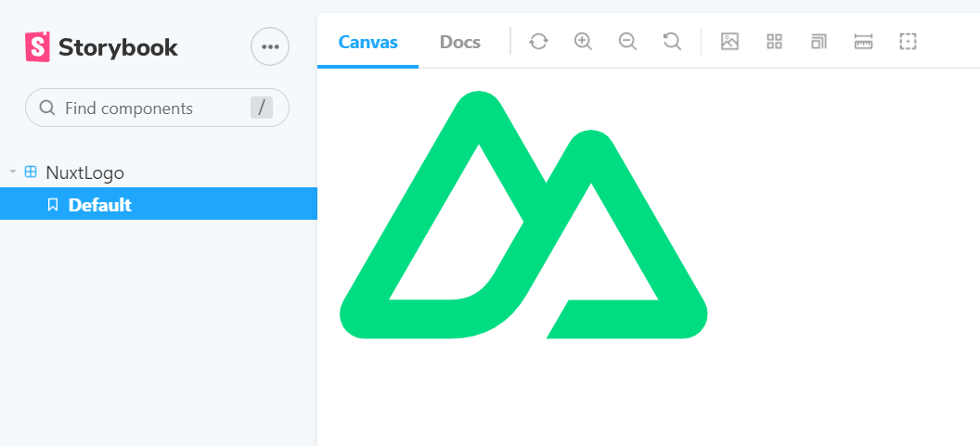Reset the canvas zoom
980x446 pixels.
672,42
